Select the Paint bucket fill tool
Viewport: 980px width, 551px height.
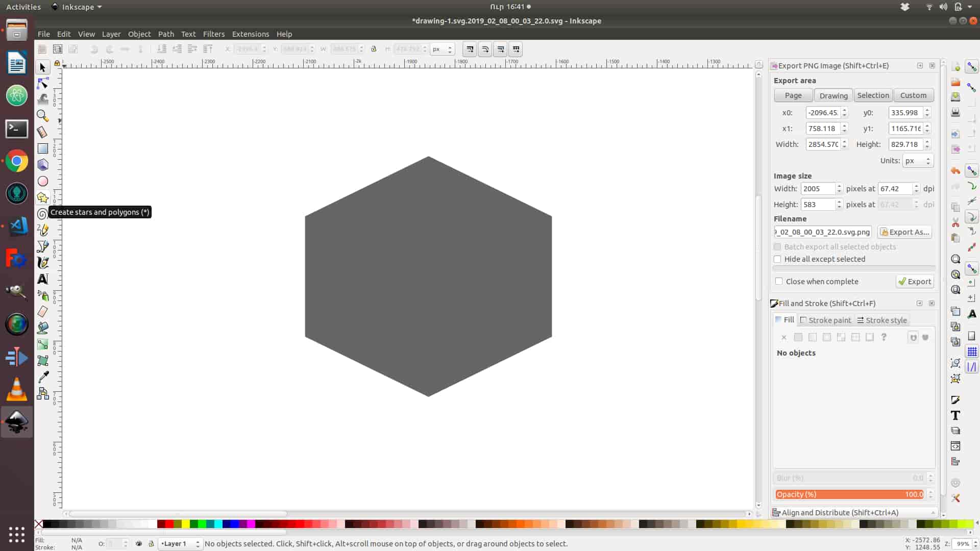tap(43, 328)
